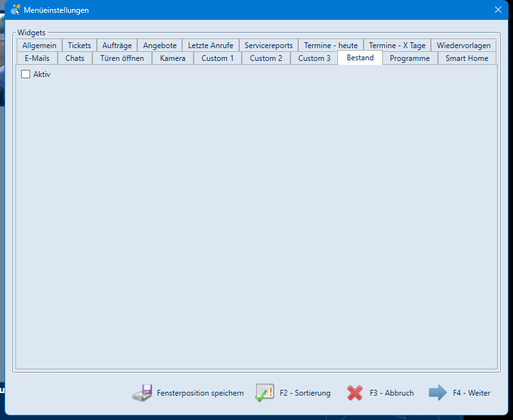
Task: Click the F2 Sortierung checklist icon
Action: point(265,392)
